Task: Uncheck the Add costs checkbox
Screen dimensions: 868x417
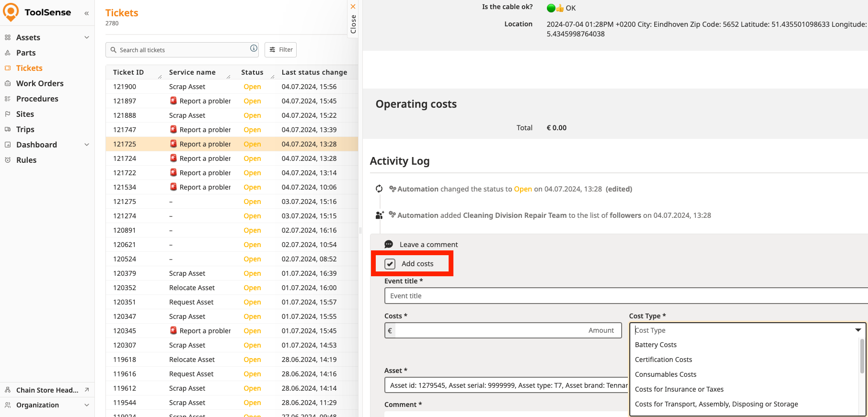Action: (x=390, y=264)
